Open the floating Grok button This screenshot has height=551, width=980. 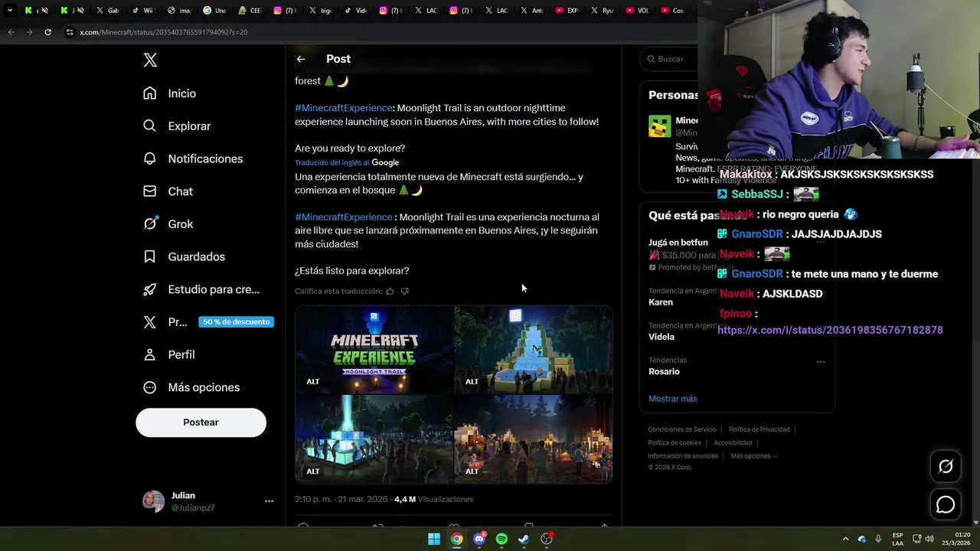tap(946, 466)
